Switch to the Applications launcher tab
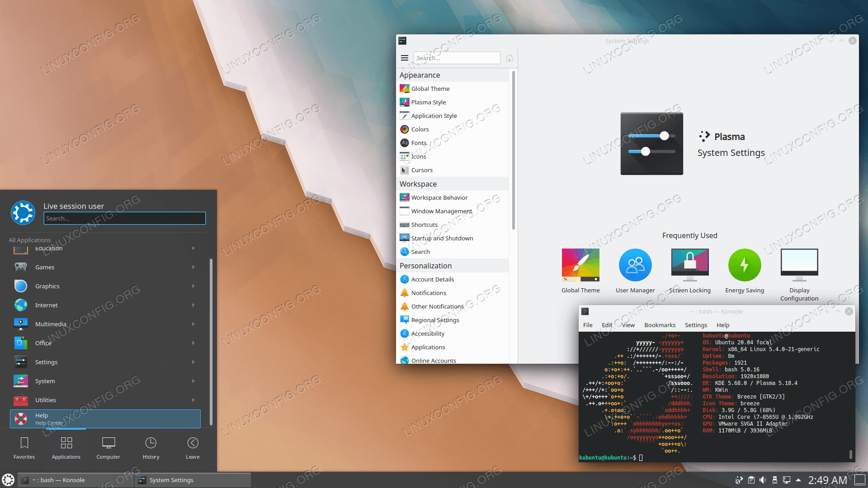 point(66,448)
